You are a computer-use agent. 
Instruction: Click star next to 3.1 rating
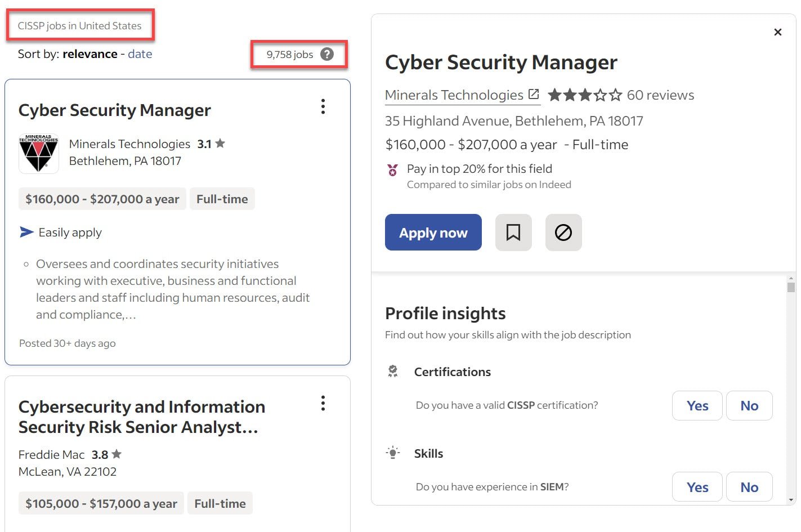[x=220, y=144]
